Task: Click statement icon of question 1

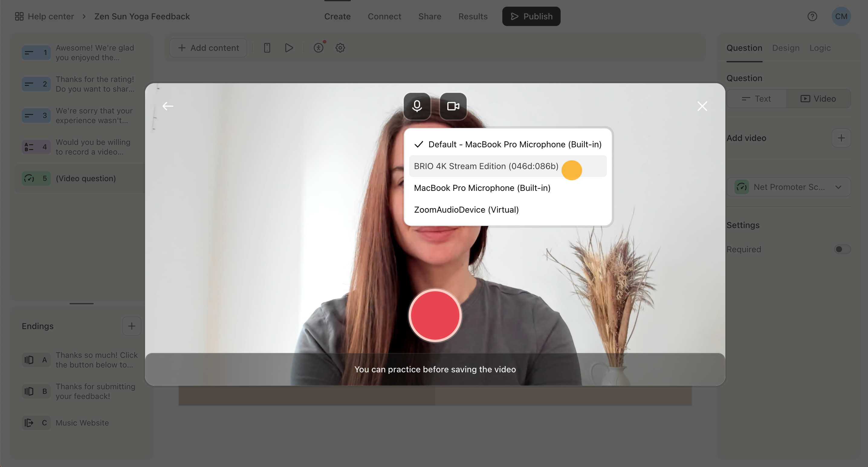Action: (x=29, y=53)
